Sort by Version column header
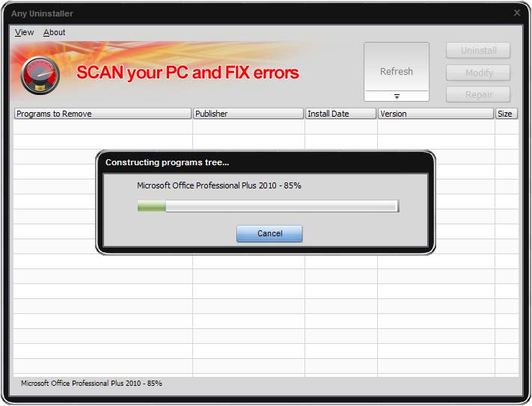This screenshot has width=532, height=406. [x=436, y=114]
